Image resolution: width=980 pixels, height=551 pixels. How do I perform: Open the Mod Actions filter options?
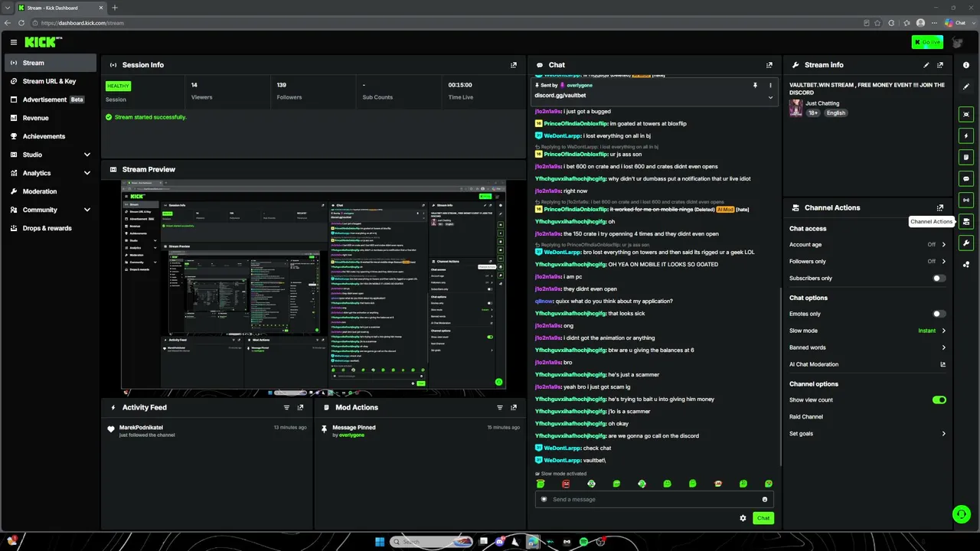[x=500, y=408]
